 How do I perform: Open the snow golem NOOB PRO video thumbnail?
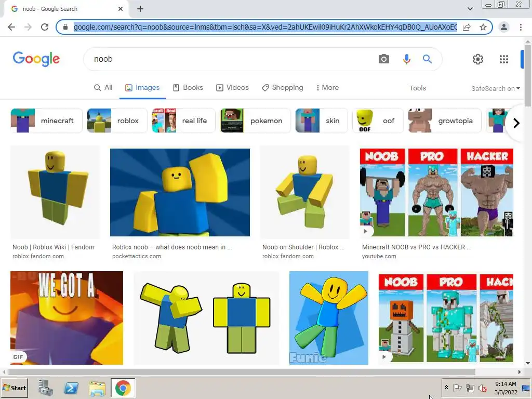tap(446, 318)
